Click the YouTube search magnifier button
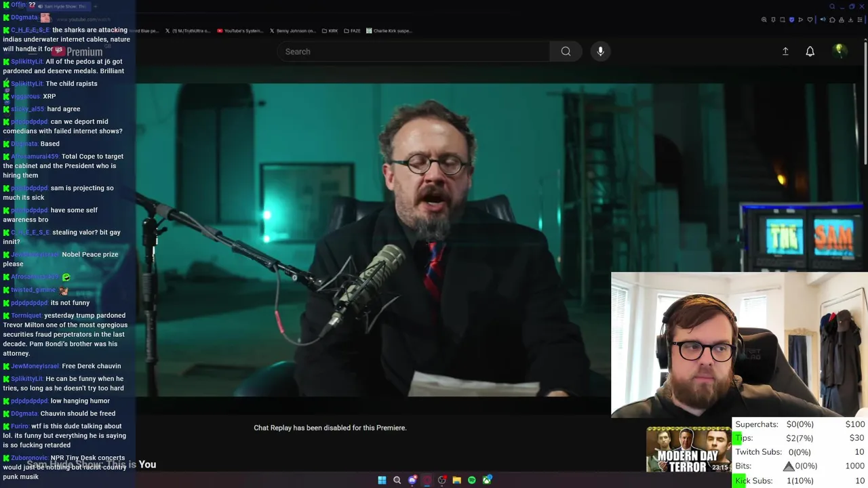The width and height of the screenshot is (868, 488). point(566,52)
